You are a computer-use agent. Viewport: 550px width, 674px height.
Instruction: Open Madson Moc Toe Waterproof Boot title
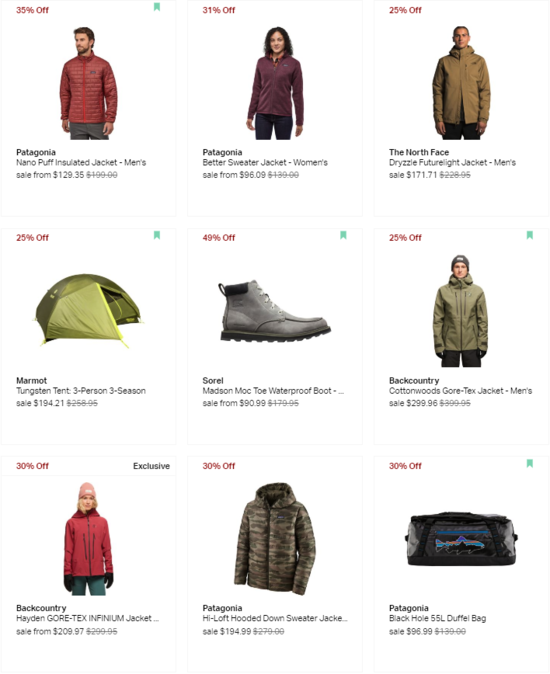point(273,391)
